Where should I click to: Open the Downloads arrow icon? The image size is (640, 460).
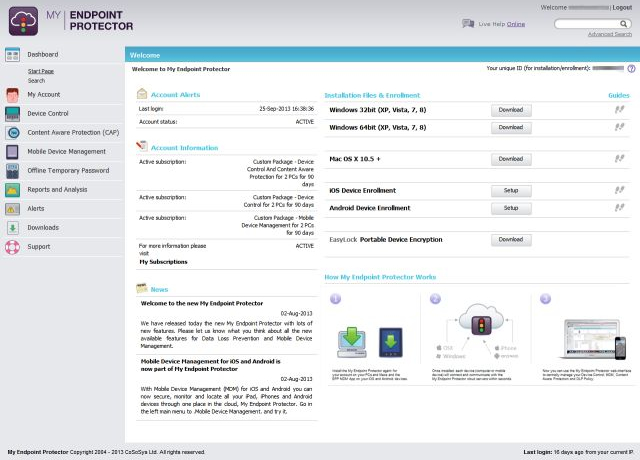point(13,228)
